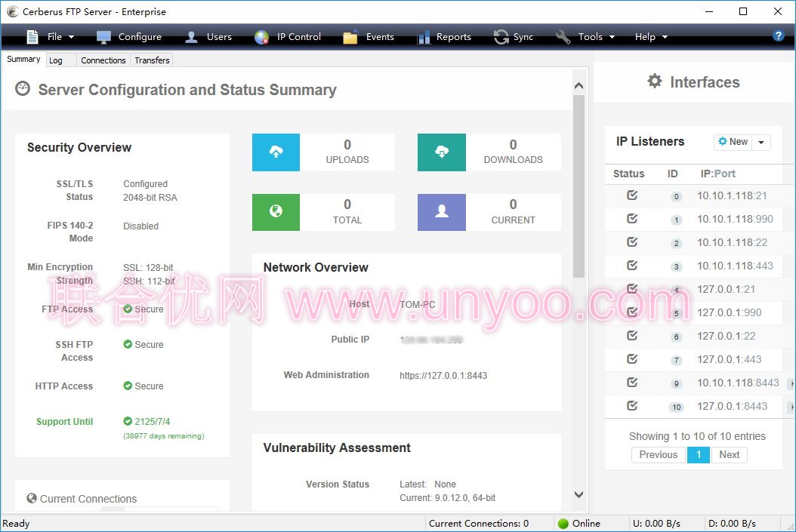
Task: Open the Events folder icon
Action: click(x=350, y=37)
